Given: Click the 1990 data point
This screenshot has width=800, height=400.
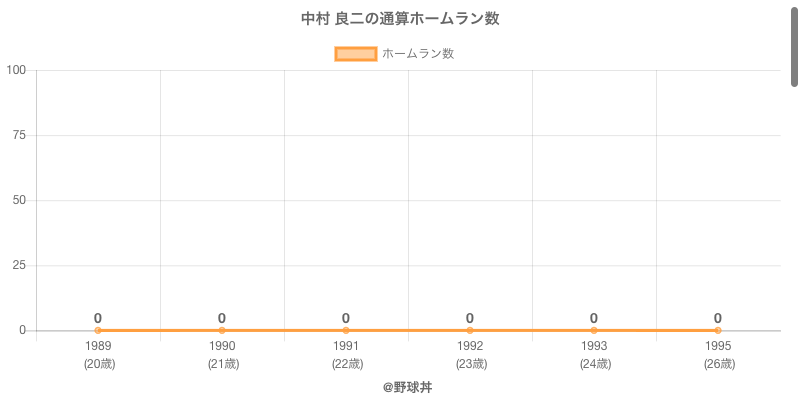Looking at the screenshot, I should 222,330.
